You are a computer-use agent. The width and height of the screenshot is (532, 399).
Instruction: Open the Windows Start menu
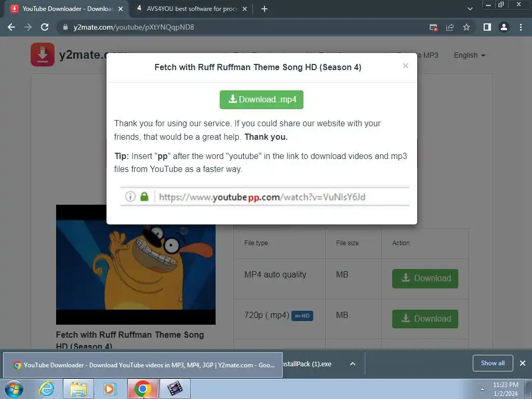(14, 389)
